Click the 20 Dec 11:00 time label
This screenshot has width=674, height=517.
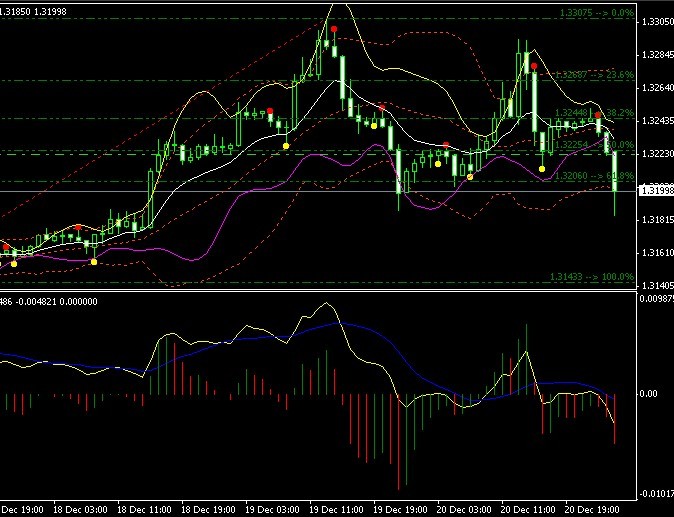(x=528, y=510)
